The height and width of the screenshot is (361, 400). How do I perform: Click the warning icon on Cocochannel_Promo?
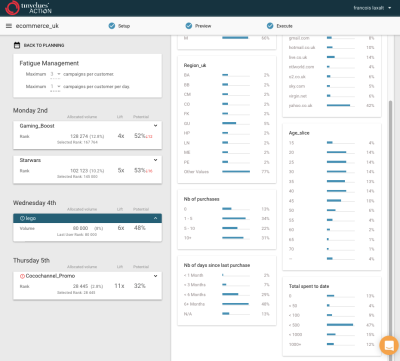(x=22, y=276)
